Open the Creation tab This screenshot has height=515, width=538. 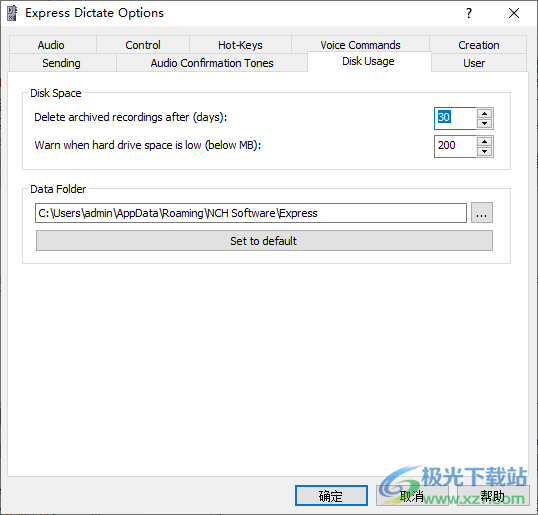(478, 45)
